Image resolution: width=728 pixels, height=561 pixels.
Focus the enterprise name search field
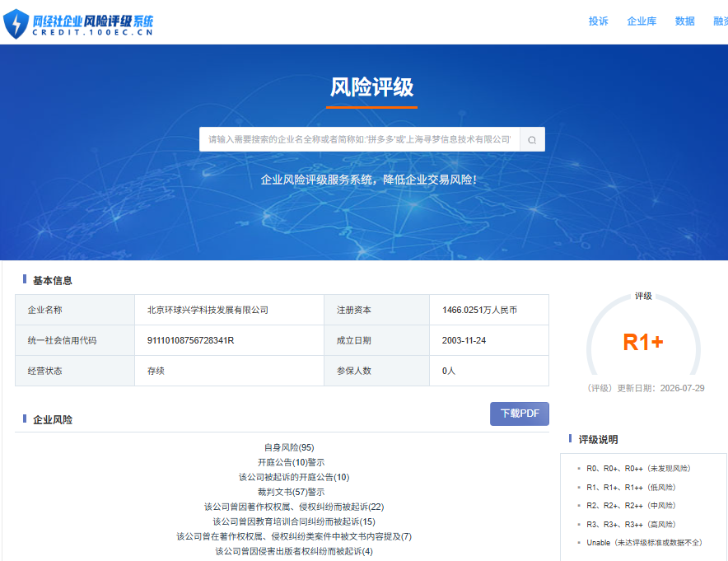coord(359,139)
